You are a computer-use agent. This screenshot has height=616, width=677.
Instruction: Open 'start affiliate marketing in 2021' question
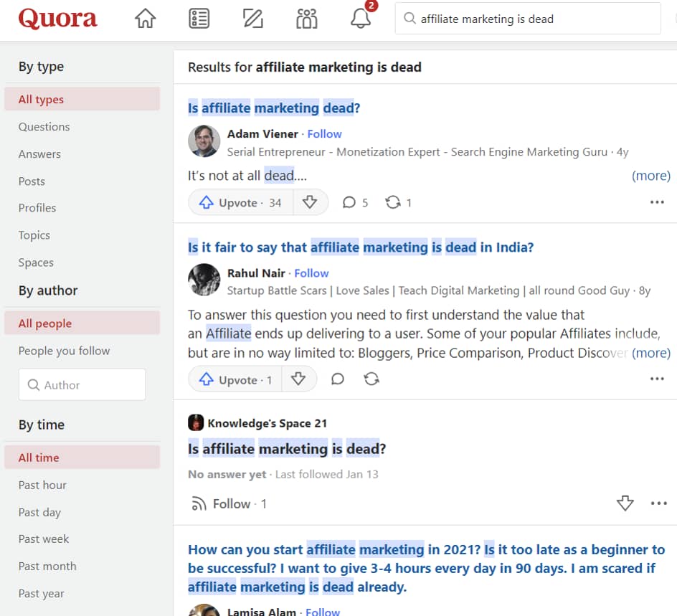click(426, 568)
